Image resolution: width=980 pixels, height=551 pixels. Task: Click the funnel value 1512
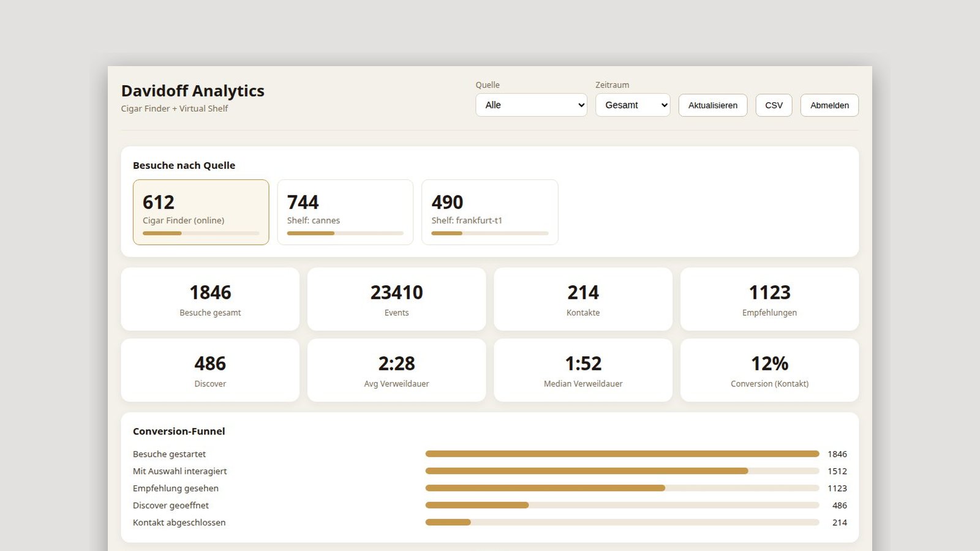pos(837,471)
